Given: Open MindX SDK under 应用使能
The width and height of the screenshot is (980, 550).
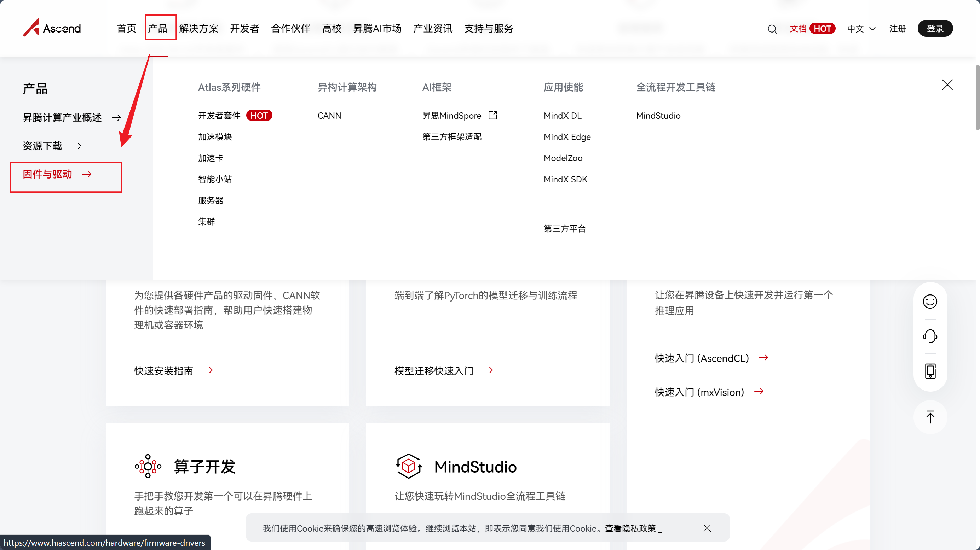Looking at the screenshot, I should tap(565, 179).
